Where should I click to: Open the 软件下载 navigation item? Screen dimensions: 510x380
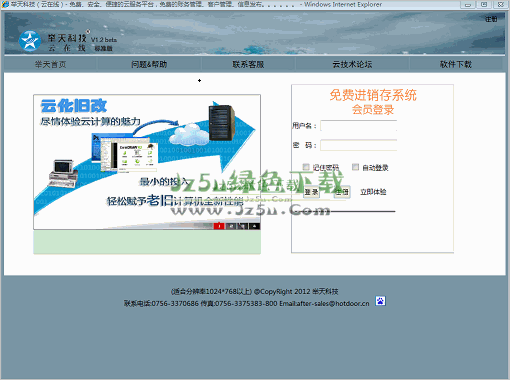point(456,64)
